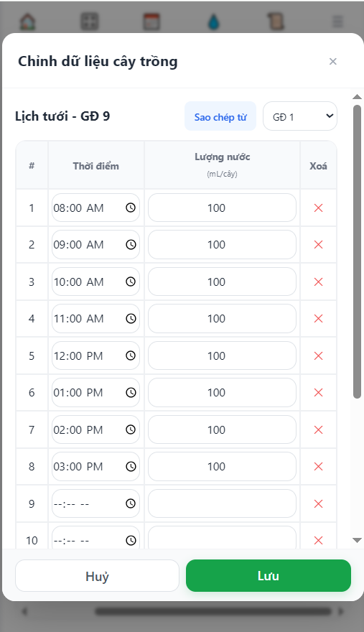Cancel editing with the Huỷ button
Viewport: 364px width, 632px height.
[97, 575]
